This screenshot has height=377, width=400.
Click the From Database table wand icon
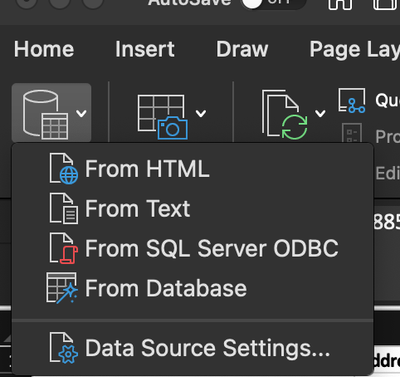pos(62,288)
